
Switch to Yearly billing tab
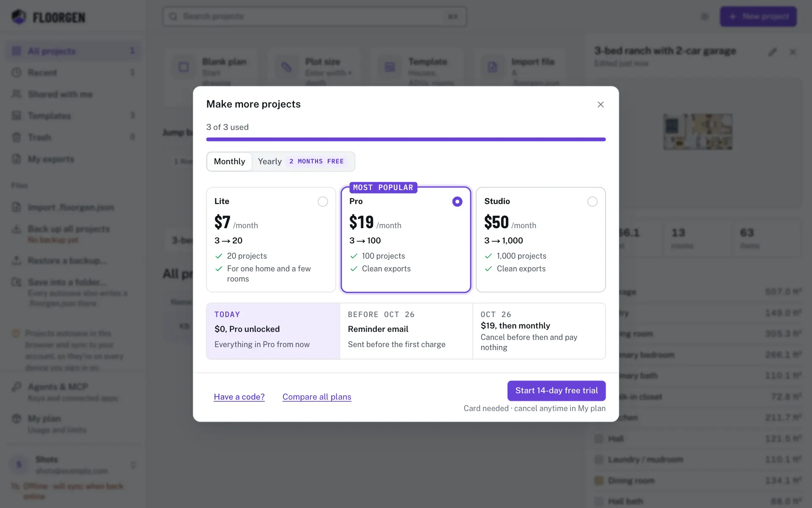pyautogui.click(x=303, y=161)
